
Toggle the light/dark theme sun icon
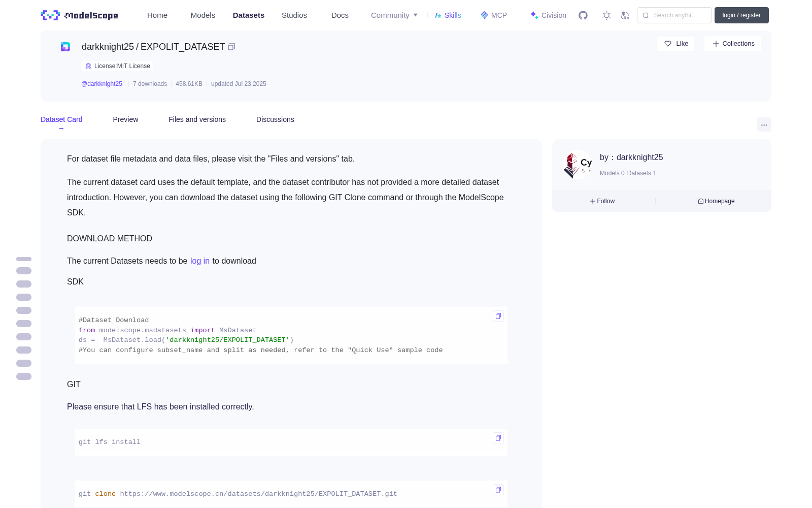click(x=606, y=15)
